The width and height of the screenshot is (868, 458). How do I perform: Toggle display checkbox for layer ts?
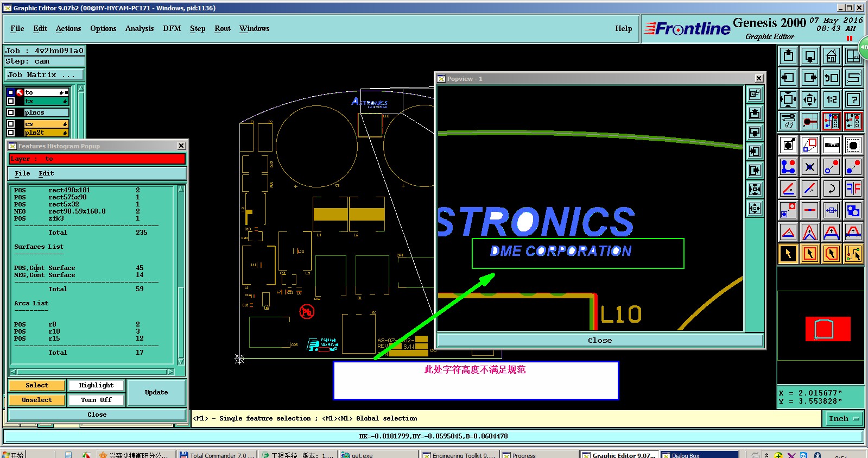pos(11,101)
